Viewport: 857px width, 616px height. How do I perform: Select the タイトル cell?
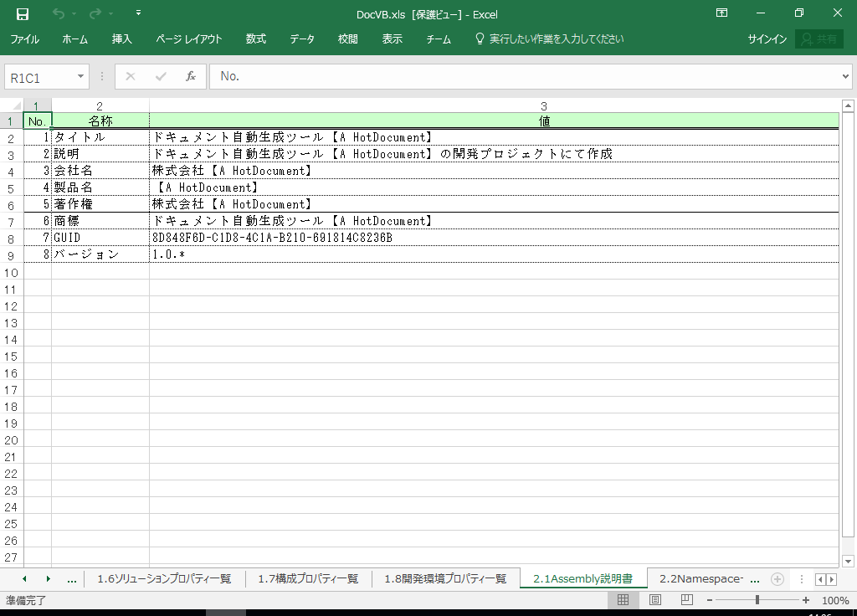click(100, 137)
